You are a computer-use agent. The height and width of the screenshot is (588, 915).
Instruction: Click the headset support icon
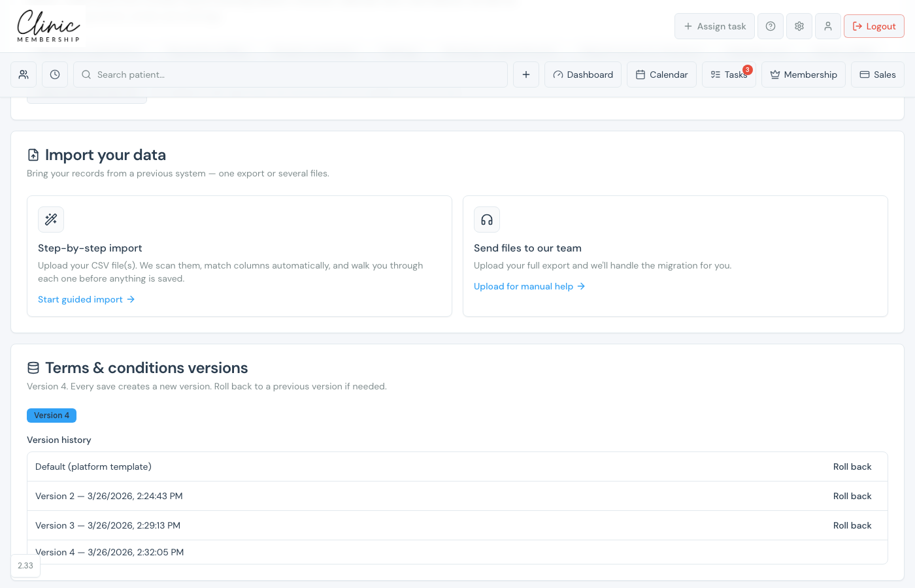tap(487, 220)
